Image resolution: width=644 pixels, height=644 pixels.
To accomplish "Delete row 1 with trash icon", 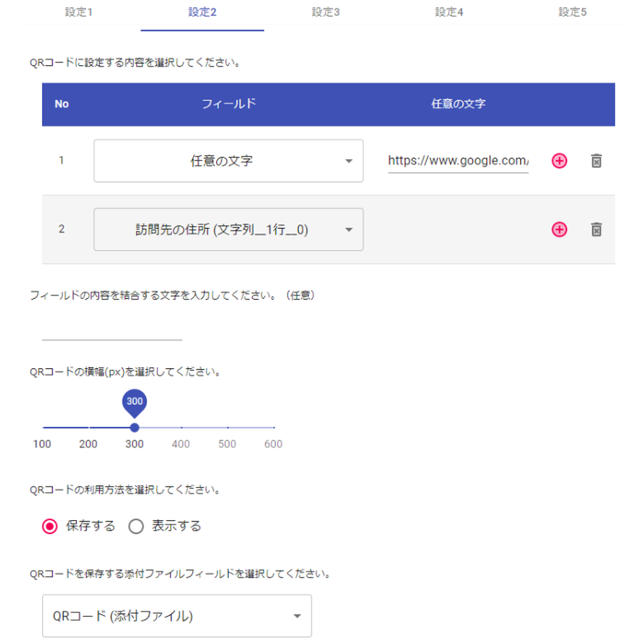I will pyautogui.click(x=596, y=160).
